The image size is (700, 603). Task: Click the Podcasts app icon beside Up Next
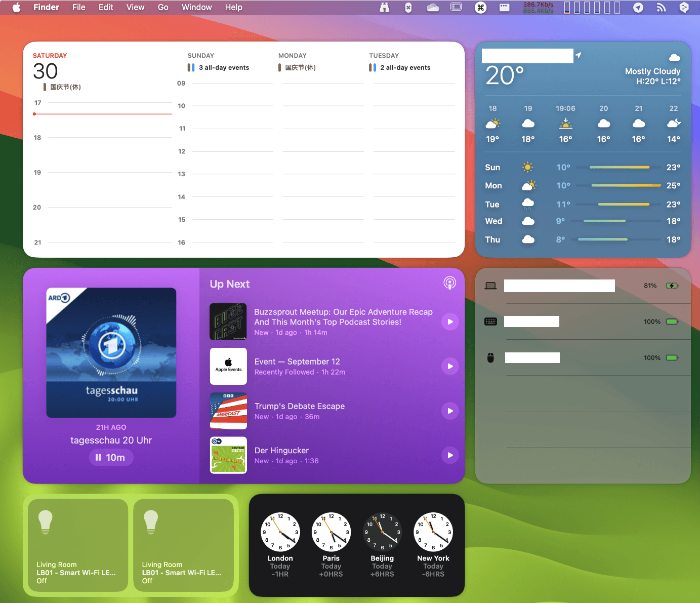449,283
